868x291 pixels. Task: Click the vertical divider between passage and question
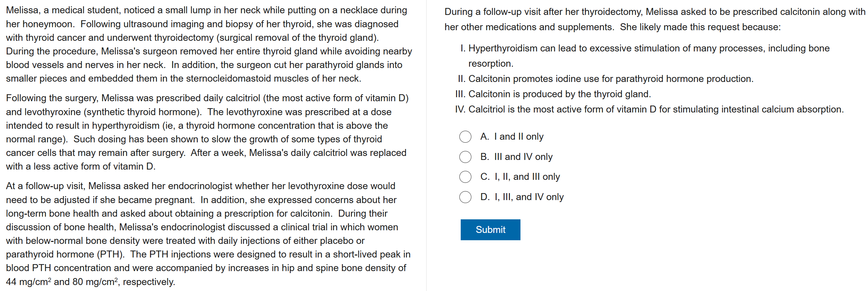426,145
